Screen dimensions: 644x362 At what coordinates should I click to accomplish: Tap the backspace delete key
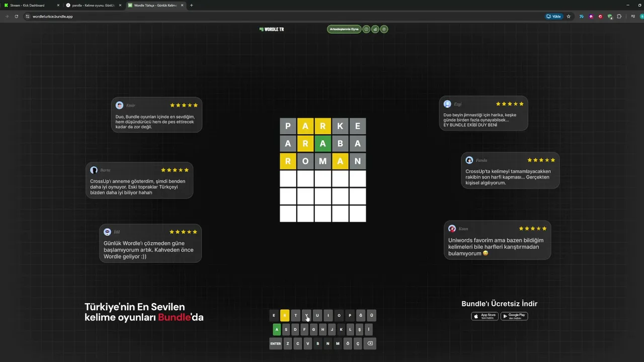[370, 344]
